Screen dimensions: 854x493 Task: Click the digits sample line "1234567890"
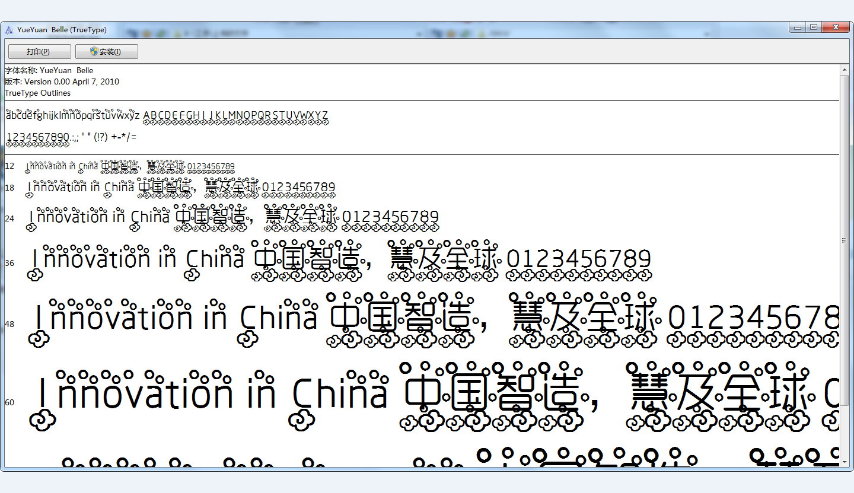click(38, 138)
